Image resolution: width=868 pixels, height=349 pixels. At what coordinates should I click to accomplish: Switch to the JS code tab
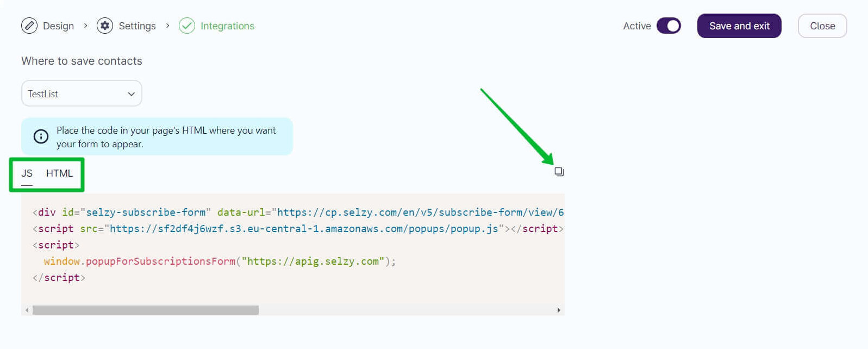click(27, 173)
